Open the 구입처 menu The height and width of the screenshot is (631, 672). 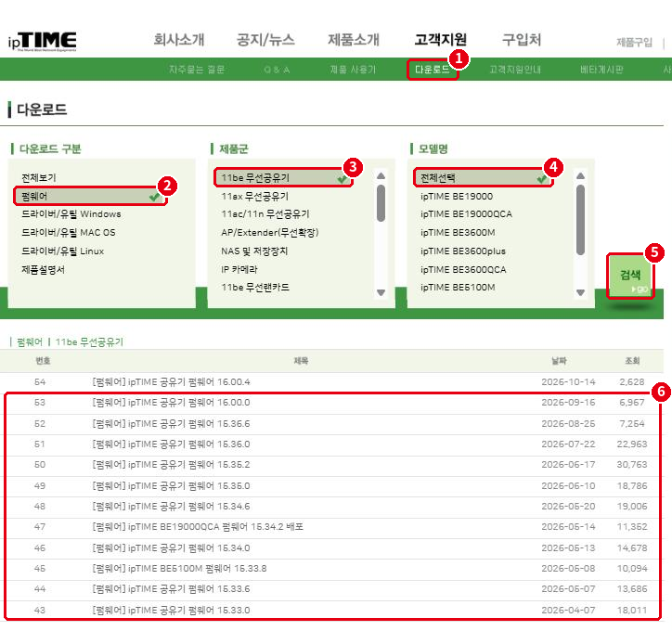[522, 40]
